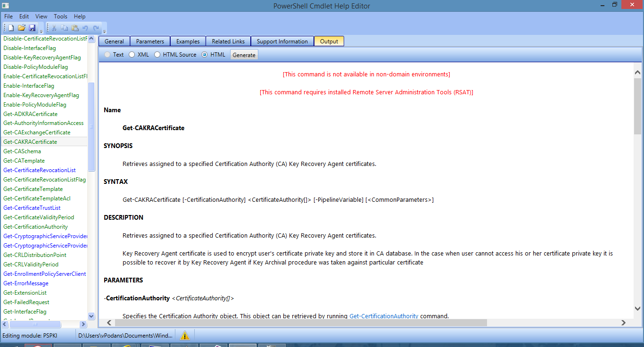Select the HTML Source radio button
Screen dimensions: 644x347
pos(157,55)
